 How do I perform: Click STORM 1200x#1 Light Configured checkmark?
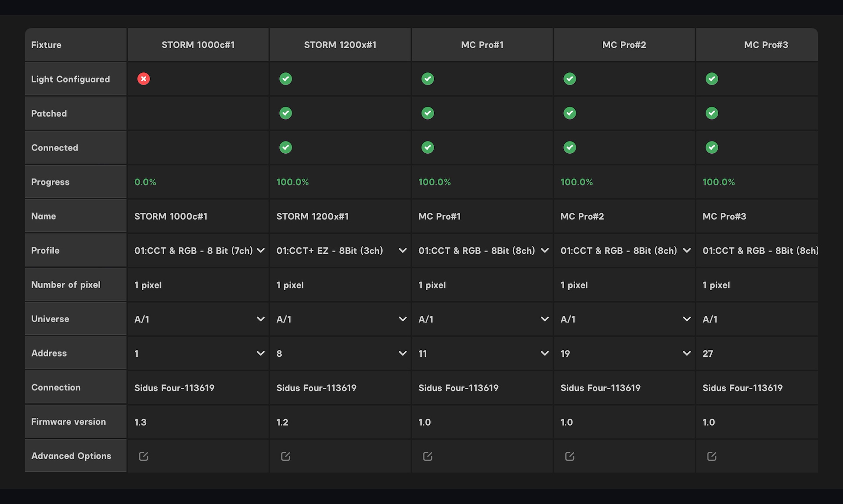pos(286,79)
